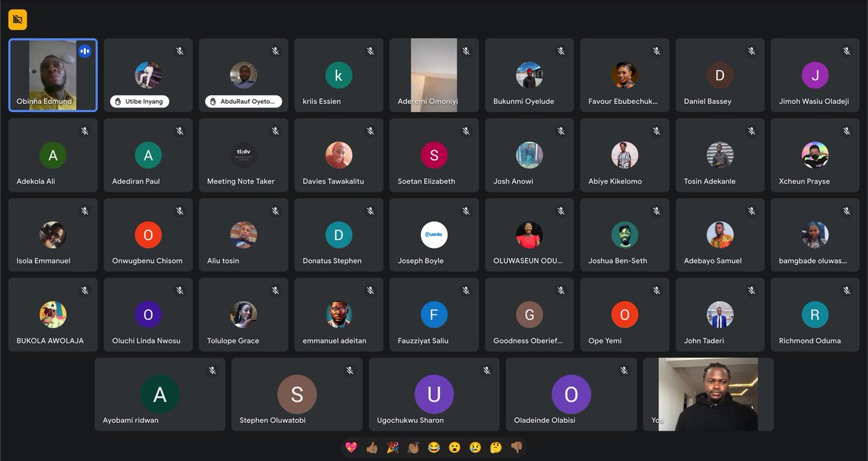This screenshot has width=868, height=461.
Task: Click the muted mic icon on Stephen Oluwatobi's tile
Action: pyautogui.click(x=350, y=370)
